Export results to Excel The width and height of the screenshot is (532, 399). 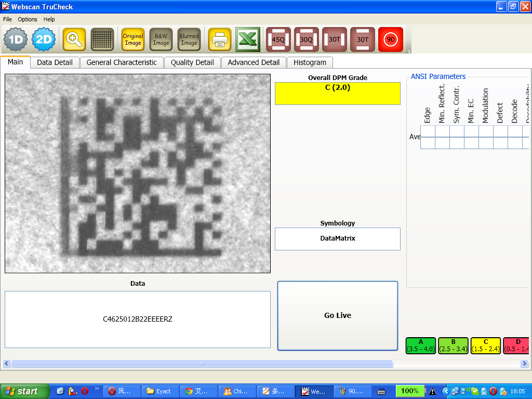(x=248, y=39)
